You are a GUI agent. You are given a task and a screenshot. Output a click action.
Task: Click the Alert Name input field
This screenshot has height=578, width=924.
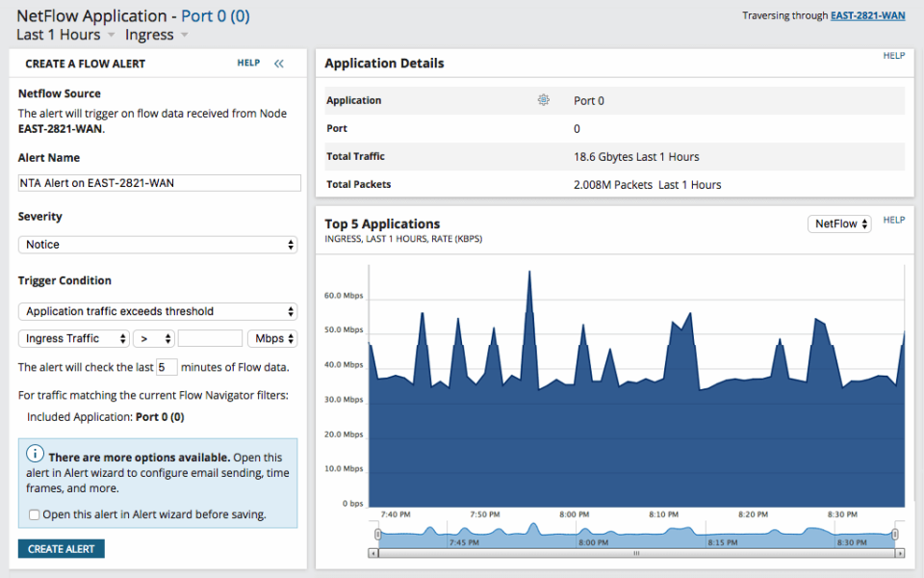pyautogui.click(x=159, y=183)
